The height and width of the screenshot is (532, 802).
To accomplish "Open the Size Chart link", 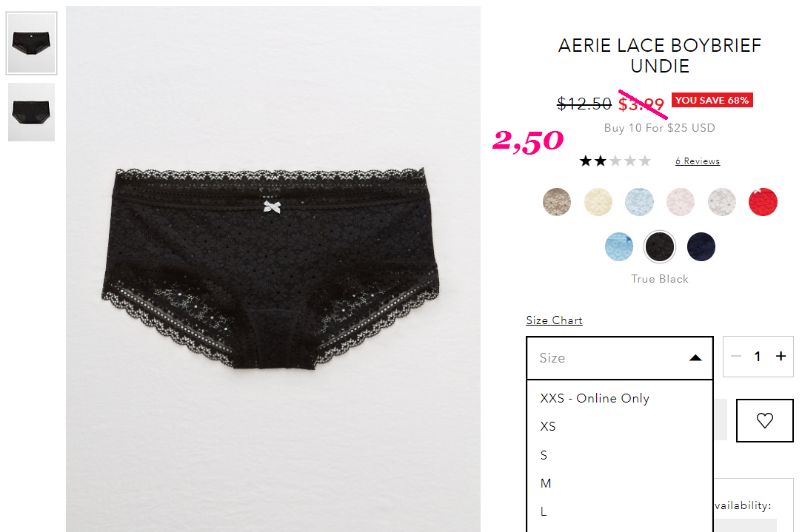I will click(554, 320).
